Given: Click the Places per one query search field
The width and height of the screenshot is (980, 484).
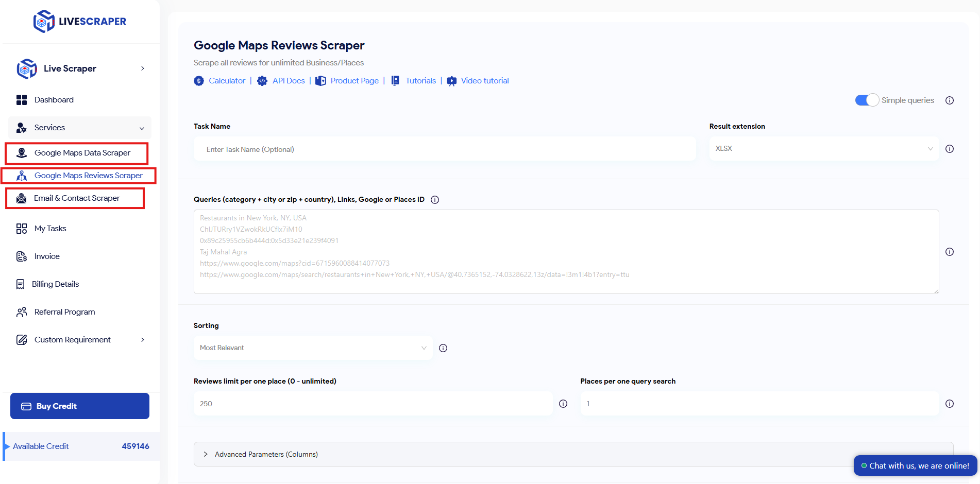Looking at the screenshot, I should coord(759,404).
